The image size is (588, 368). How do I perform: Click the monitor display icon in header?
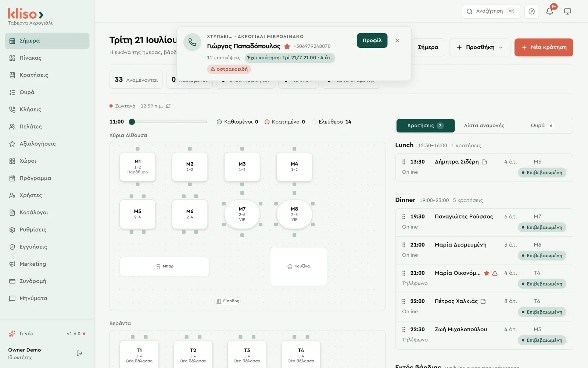[567, 11]
